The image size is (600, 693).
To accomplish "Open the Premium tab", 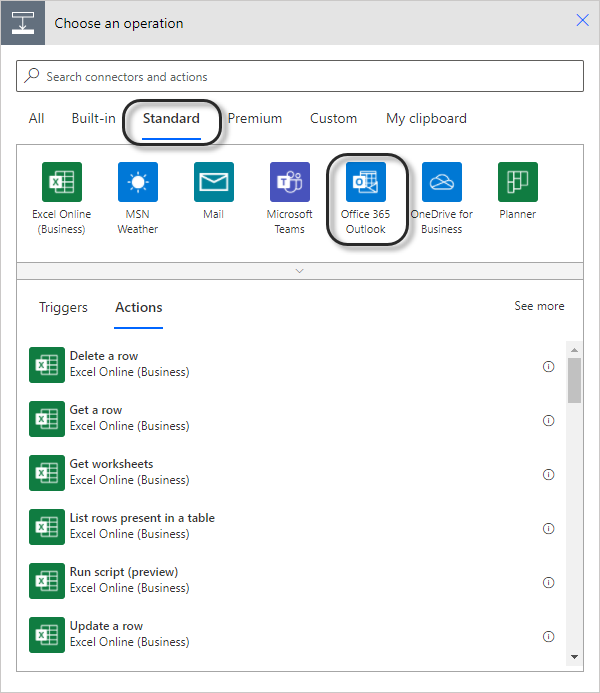I will click(255, 118).
